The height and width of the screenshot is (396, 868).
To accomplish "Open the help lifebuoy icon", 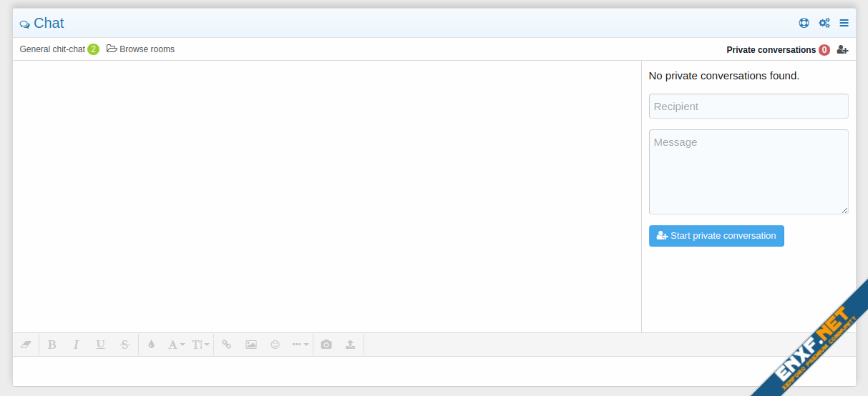I will pyautogui.click(x=804, y=23).
